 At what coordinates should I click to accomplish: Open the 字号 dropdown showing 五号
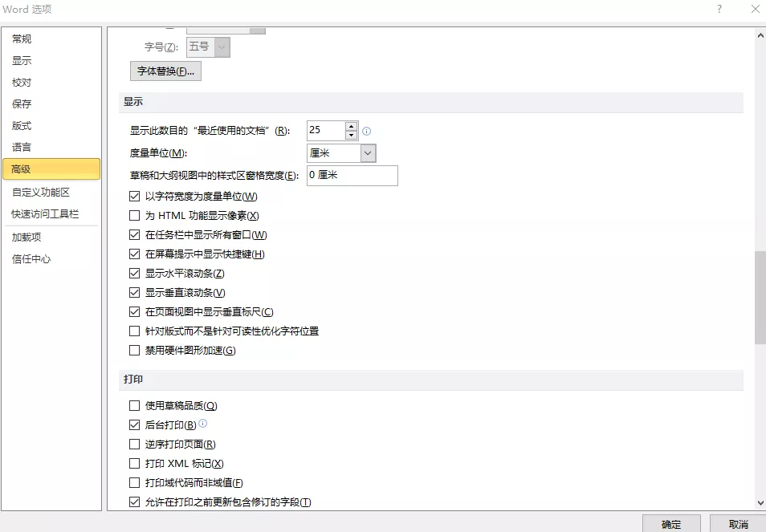(222, 47)
